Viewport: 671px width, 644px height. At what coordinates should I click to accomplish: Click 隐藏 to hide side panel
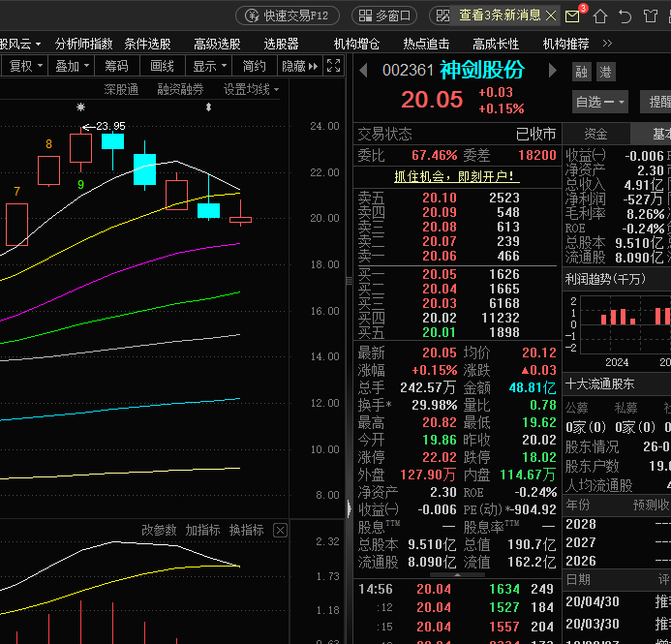pyautogui.click(x=299, y=66)
